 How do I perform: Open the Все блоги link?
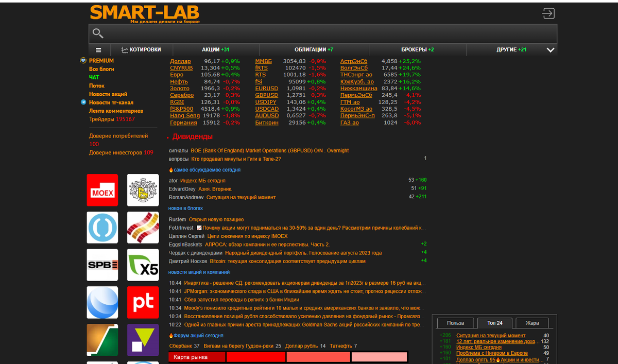click(101, 69)
